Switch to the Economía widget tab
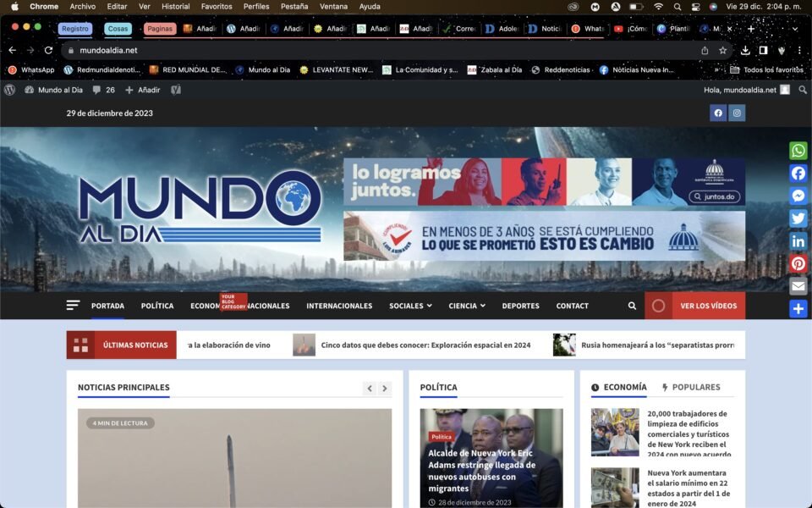812x508 pixels. pyautogui.click(x=619, y=387)
